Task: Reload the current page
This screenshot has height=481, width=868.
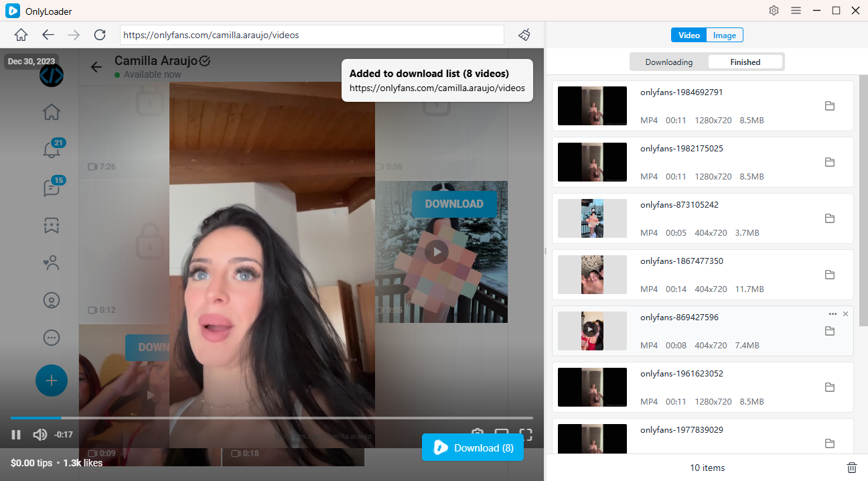Action: click(100, 35)
